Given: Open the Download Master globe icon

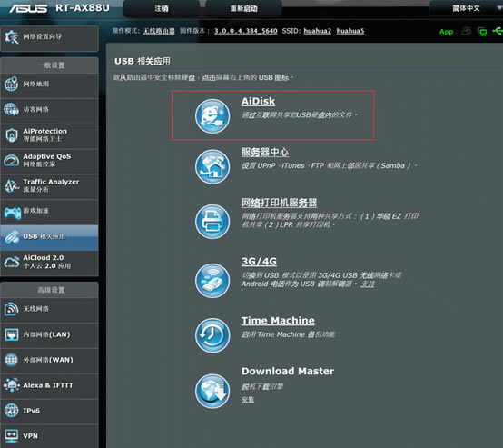Looking at the screenshot, I should pos(212,391).
